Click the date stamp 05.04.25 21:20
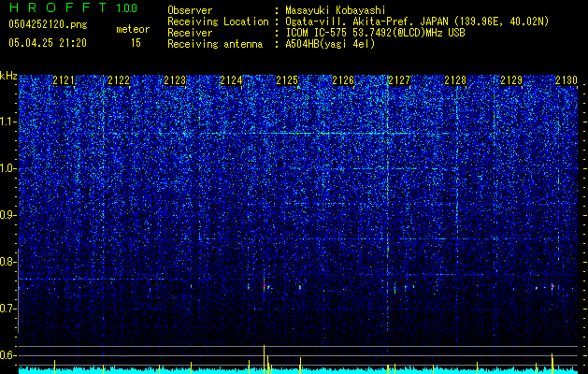Viewport: 588px width, 374px height. (x=48, y=43)
